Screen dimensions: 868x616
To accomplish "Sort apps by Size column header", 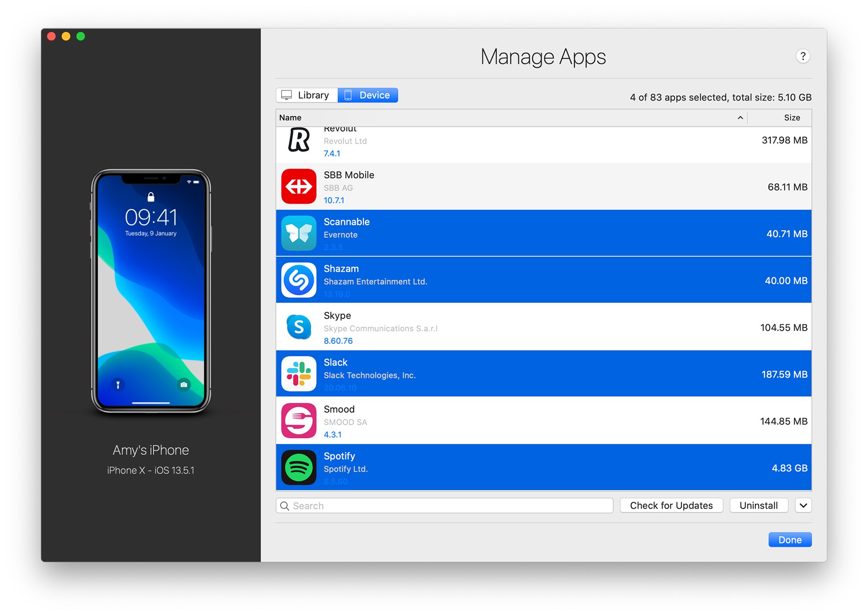I will [x=792, y=118].
